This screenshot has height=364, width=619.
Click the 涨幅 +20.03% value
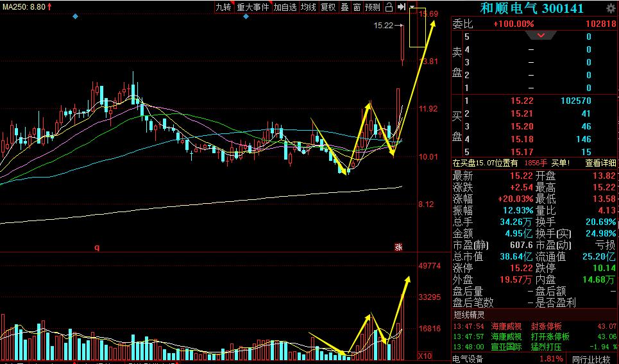(515, 199)
